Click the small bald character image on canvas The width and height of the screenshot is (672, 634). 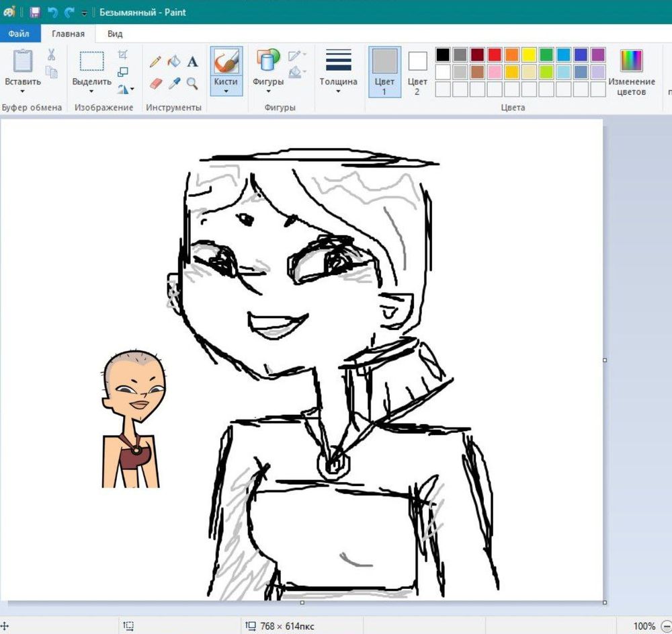click(x=133, y=419)
